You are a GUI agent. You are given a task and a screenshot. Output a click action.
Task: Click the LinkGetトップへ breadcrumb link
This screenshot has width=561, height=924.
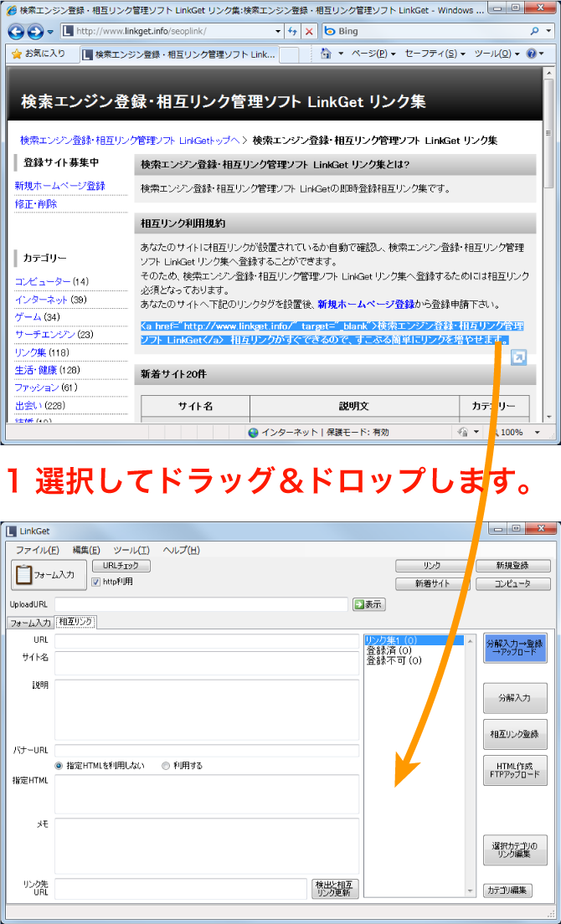click(x=130, y=141)
